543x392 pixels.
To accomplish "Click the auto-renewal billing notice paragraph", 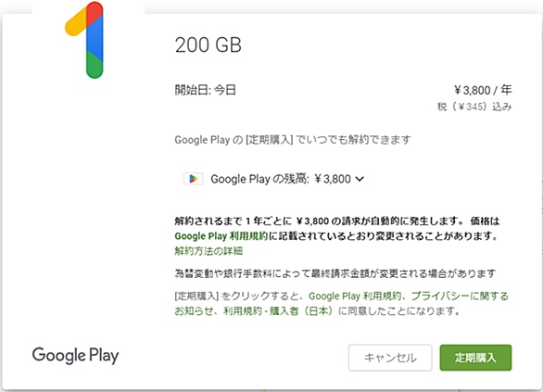I will click(x=337, y=229).
